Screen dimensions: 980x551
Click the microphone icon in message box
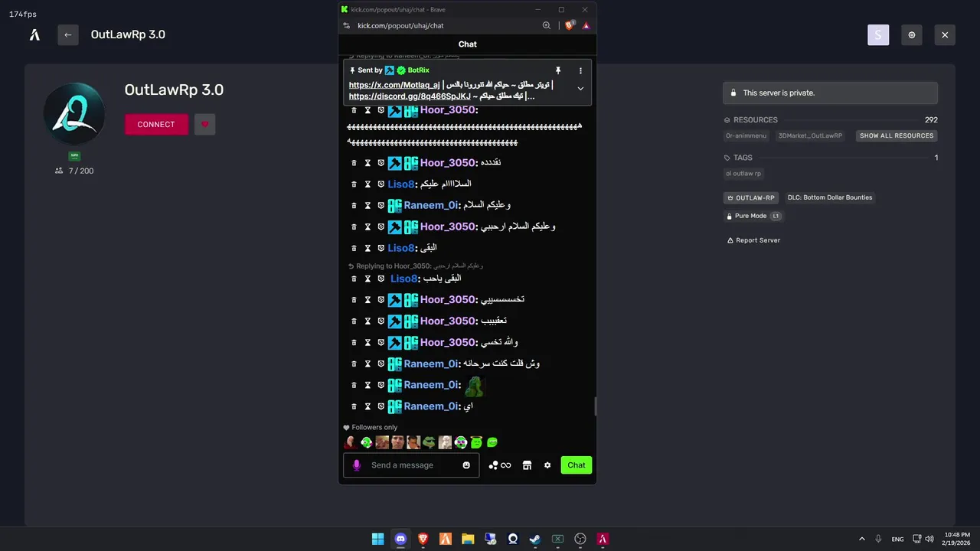356,465
